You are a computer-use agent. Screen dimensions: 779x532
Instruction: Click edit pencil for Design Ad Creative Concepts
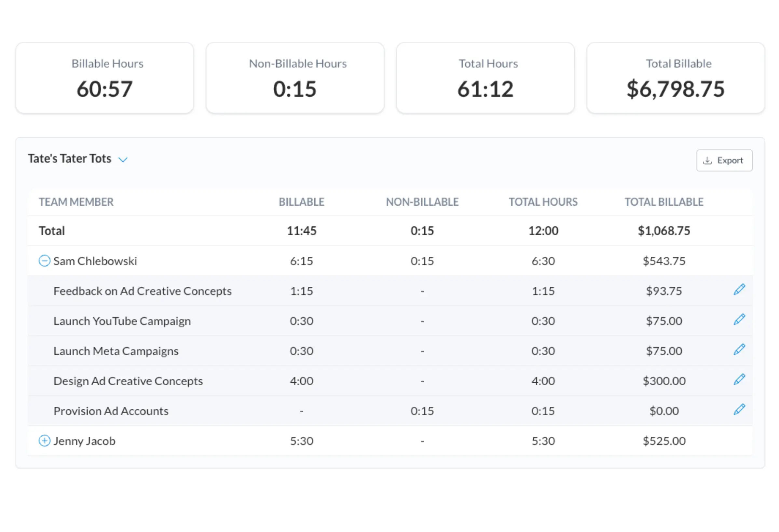(x=739, y=379)
